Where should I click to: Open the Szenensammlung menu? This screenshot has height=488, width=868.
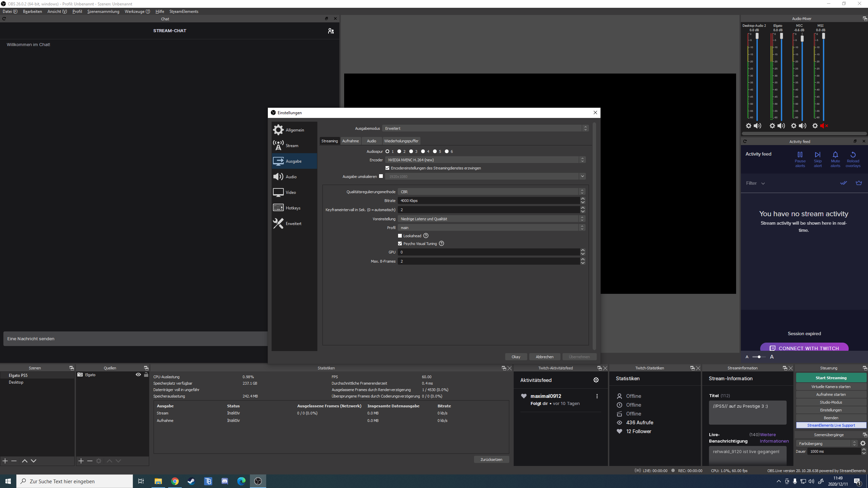[103, 12]
